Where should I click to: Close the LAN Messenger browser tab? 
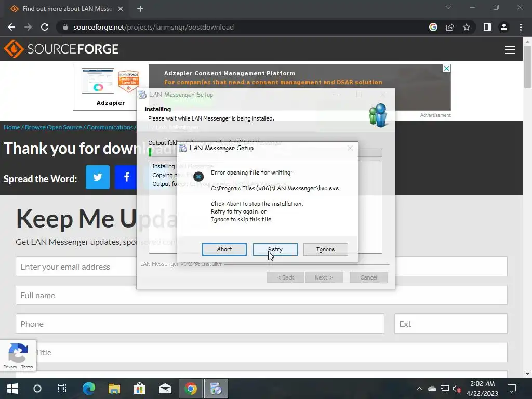tap(121, 9)
